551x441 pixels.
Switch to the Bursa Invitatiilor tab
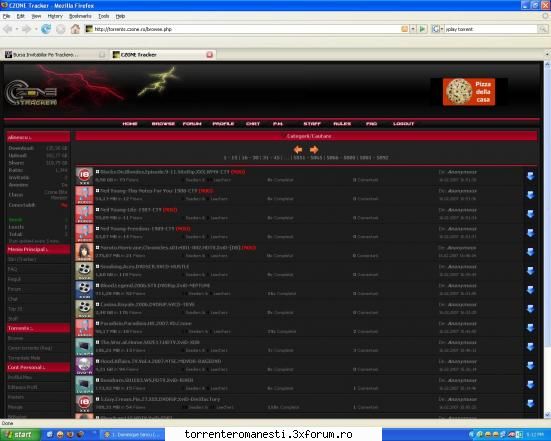(54, 54)
